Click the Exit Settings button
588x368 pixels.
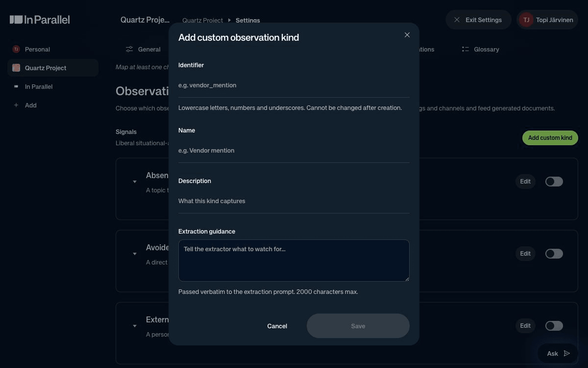478,20
